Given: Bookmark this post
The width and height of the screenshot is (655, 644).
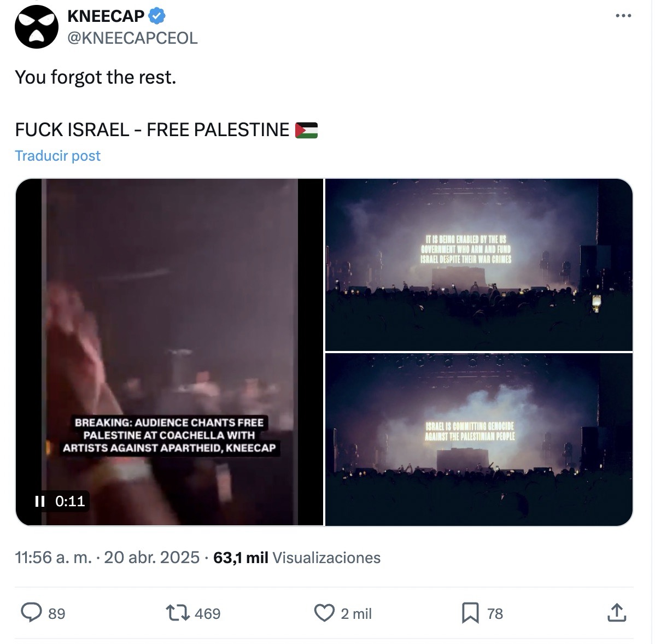Looking at the screenshot, I should point(470,613).
